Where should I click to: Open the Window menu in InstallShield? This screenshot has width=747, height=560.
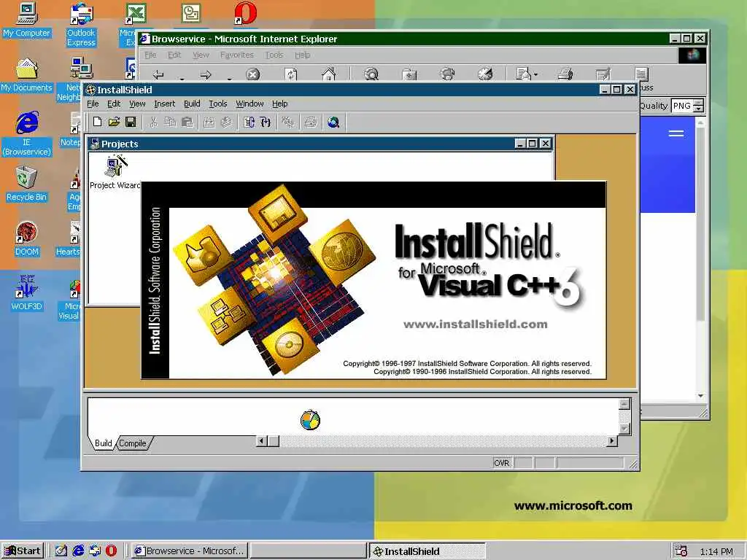coord(249,104)
